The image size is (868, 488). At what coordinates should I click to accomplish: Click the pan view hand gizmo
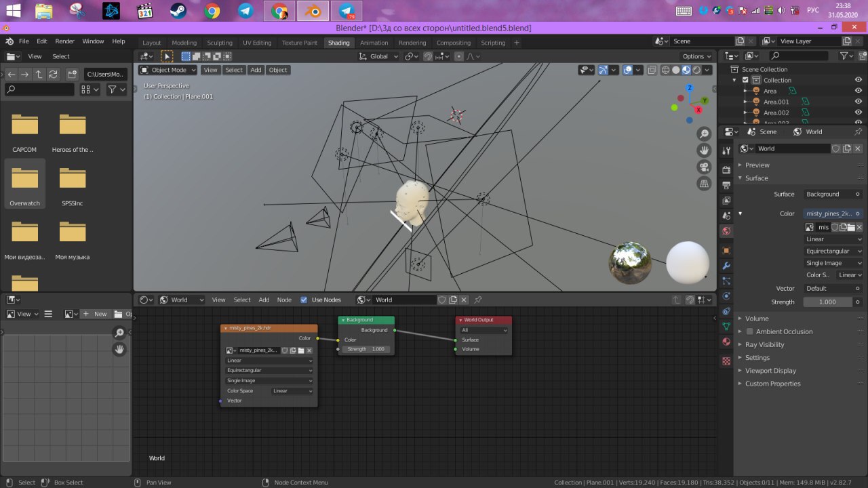[x=704, y=150]
